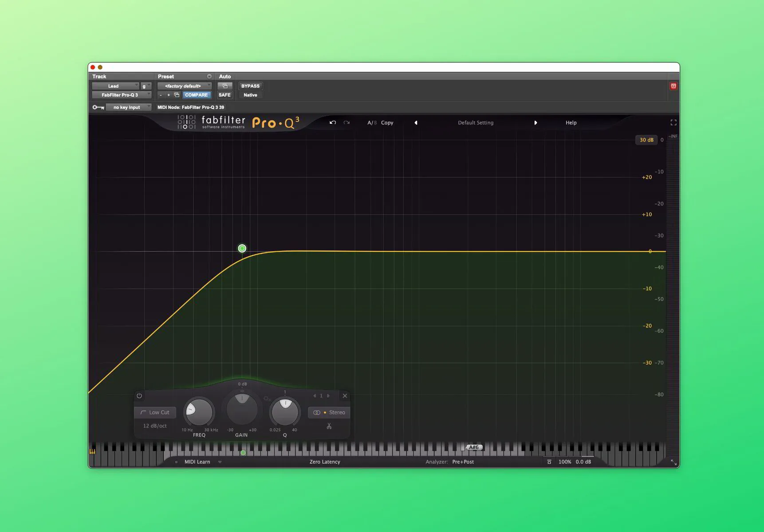
Task: Click the redo arrow icon
Action: (347, 122)
